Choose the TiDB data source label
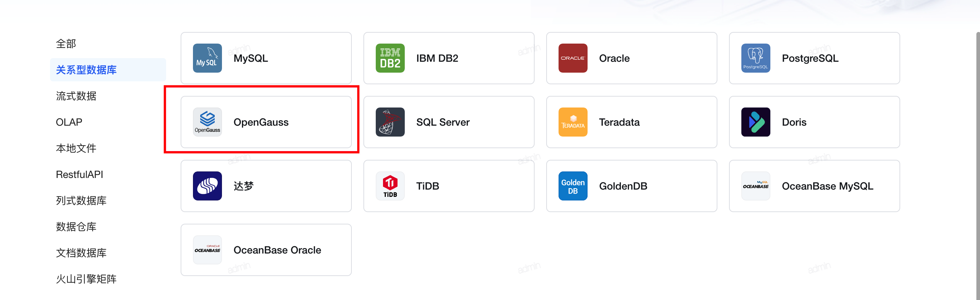Image resolution: width=980 pixels, height=300 pixels. tap(428, 186)
